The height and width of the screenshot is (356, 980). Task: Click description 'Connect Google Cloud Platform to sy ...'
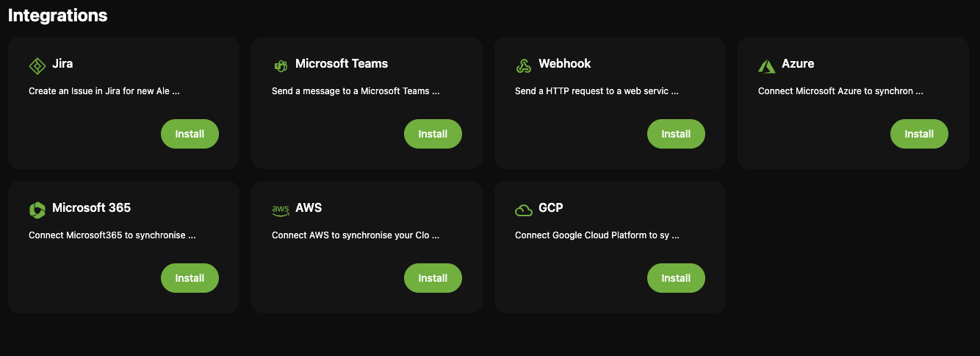tap(597, 236)
